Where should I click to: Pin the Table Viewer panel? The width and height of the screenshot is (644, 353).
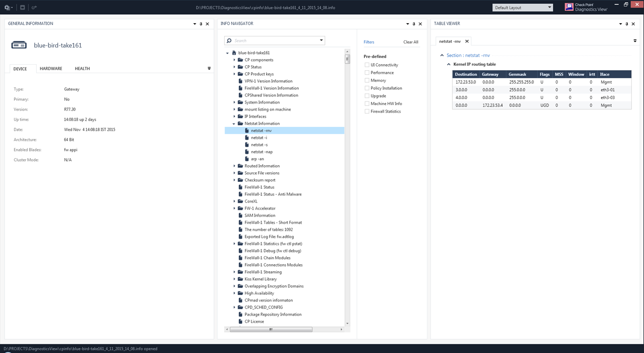(x=627, y=24)
